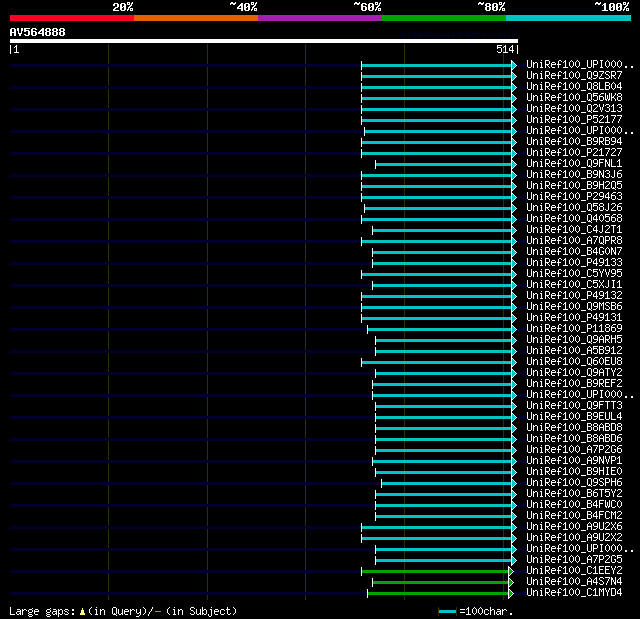
Task: Click the Large gaps legend text
Action: (x=42, y=612)
